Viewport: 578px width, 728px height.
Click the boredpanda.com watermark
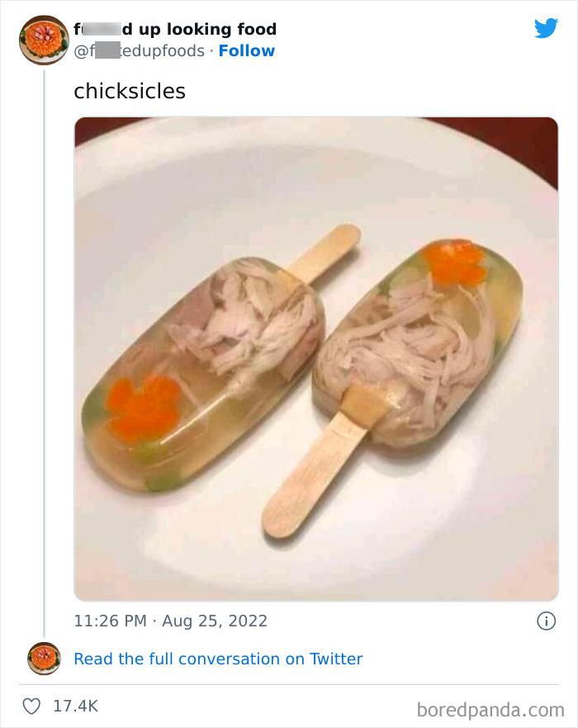coord(491,708)
